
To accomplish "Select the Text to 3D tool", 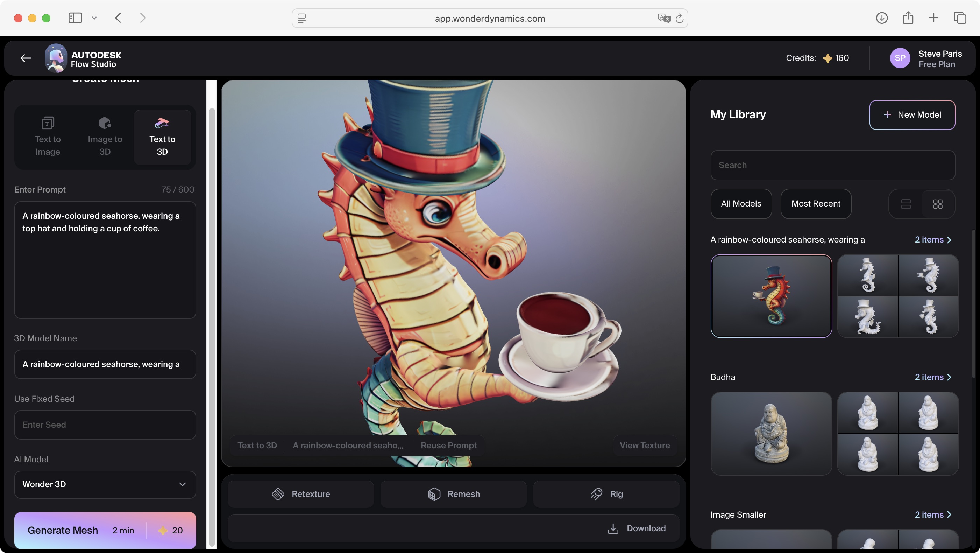I will point(162,137).
